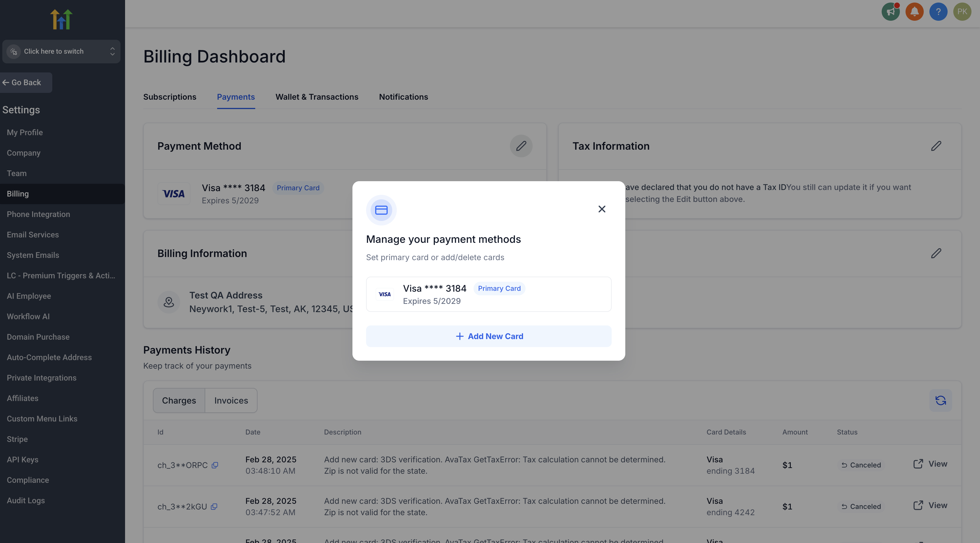
Task: Copy charge ID ch_3**2kGU
Action: pos(214,506)
